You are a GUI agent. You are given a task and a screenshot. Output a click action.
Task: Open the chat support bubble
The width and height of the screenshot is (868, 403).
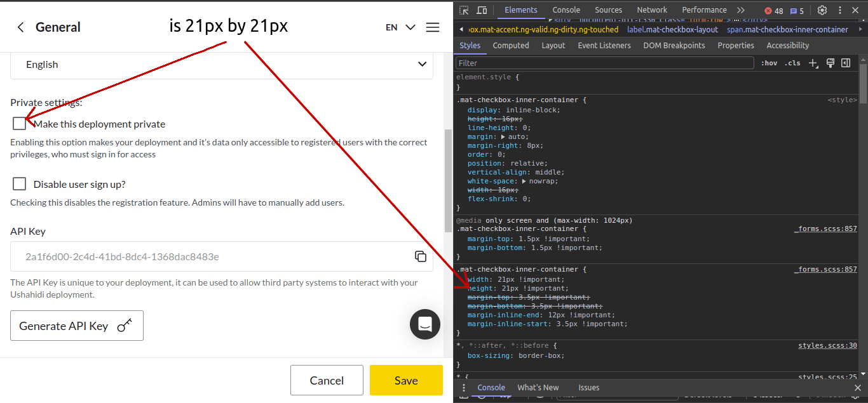pyautogui.click(x=424, y=324)
